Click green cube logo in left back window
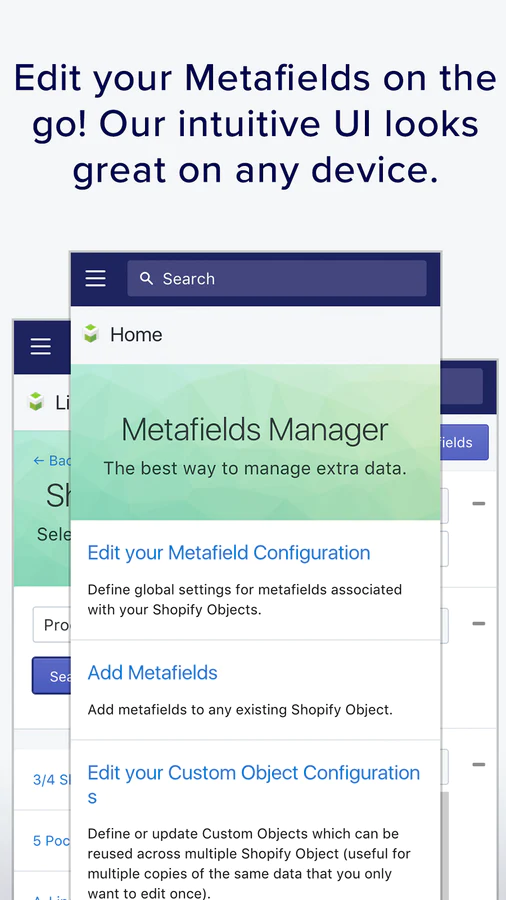This screenshot has height=900, width=506. 36,402
